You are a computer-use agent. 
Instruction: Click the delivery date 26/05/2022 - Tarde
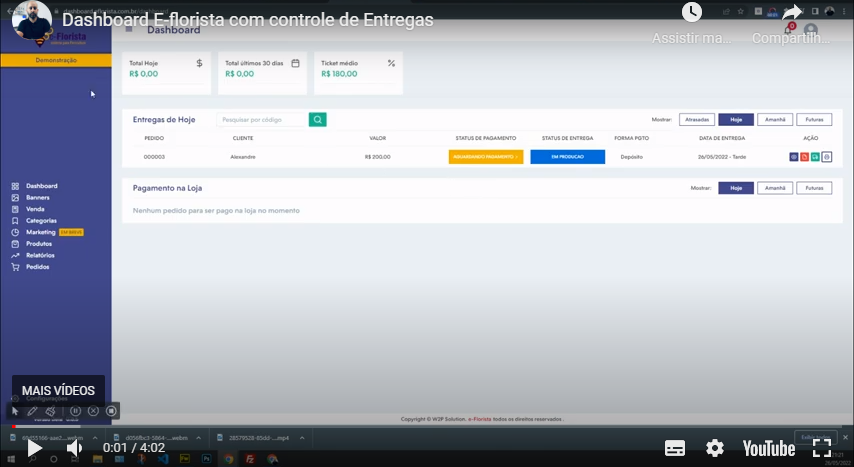pos(722,157)
